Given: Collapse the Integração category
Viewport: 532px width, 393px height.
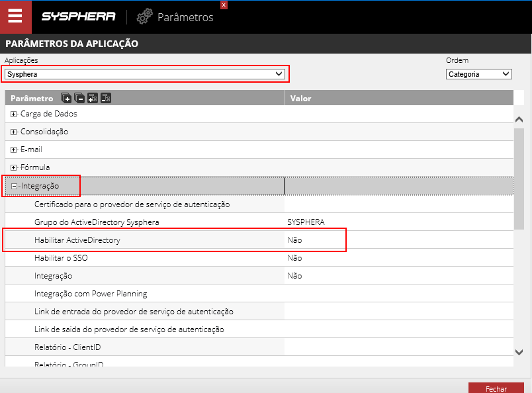Looking at the screenshot, I should click(14, 187).
